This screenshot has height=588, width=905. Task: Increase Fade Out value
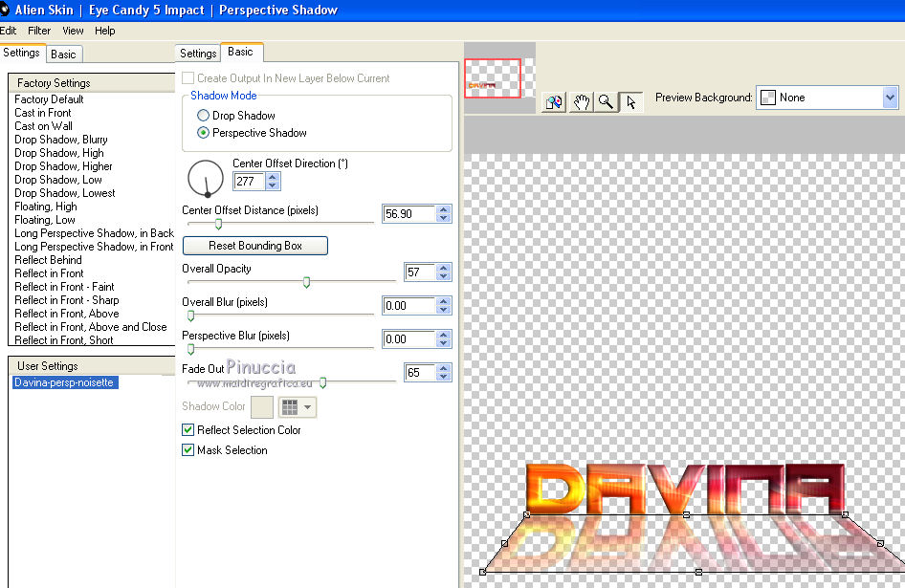tap(443, 368)
